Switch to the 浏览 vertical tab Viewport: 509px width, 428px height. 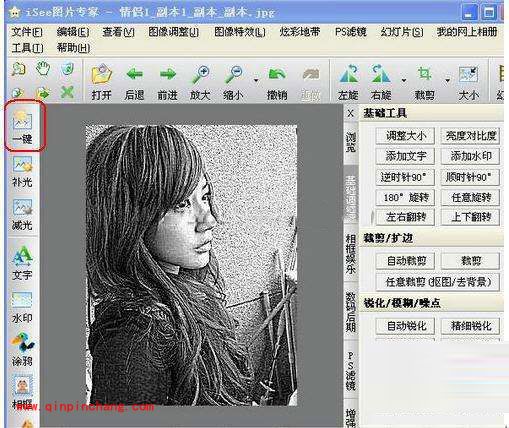tap(351, 142)
